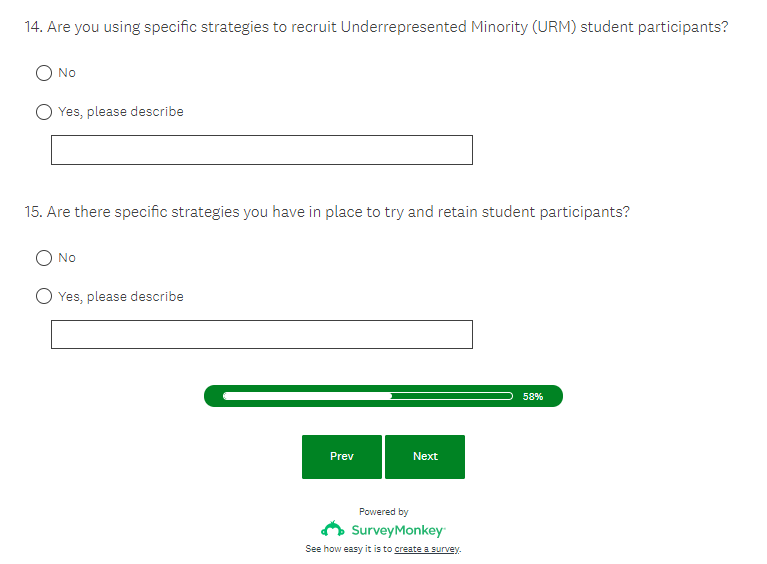Image resolution: width=767 pixels, height=564 pixels.
Task: Click "Yes, please describe" label text under question 15
Action: click(121, 297)
